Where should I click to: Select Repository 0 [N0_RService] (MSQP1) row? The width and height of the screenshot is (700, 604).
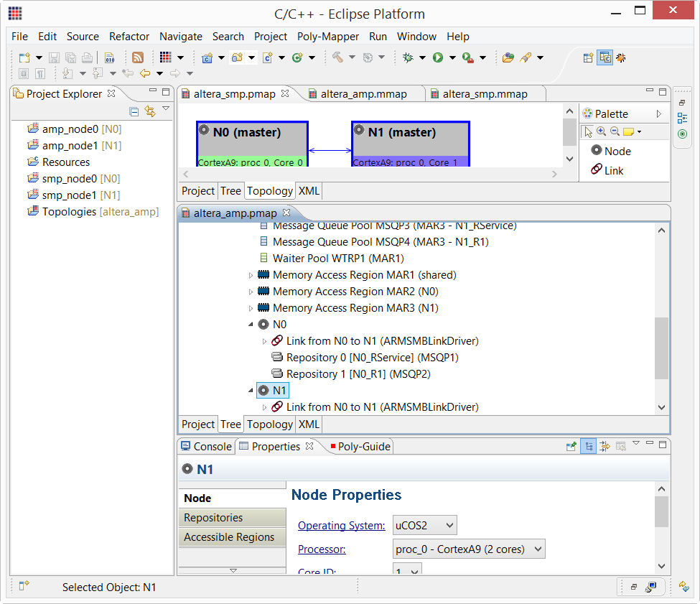tap(365, 358)
